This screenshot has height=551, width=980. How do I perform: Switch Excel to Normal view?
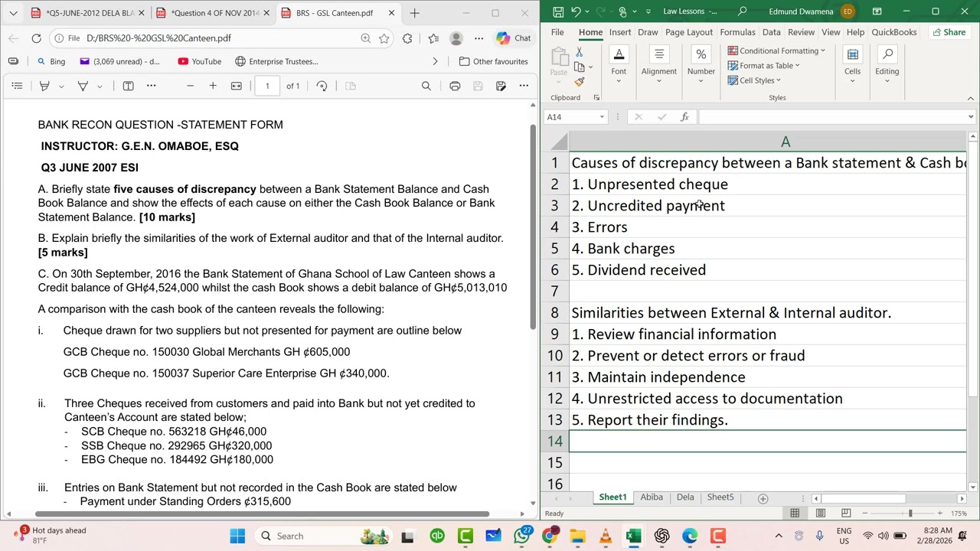point(795,514)
